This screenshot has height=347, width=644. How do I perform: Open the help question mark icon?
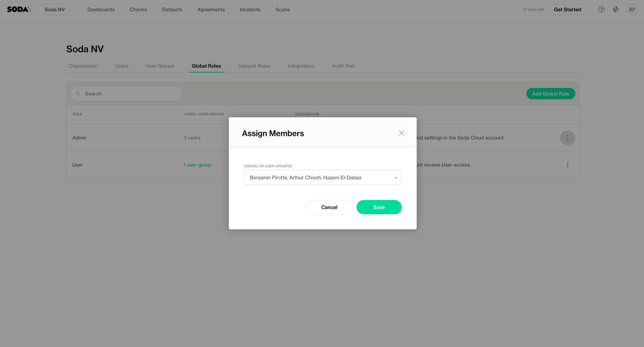click(601, 9)
